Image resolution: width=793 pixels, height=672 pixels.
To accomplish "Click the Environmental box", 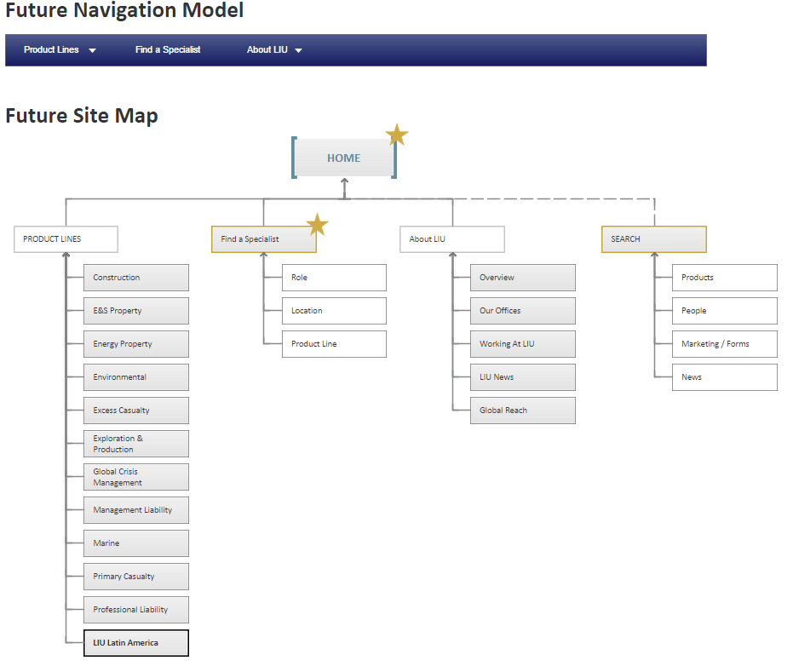I will click(136, 377).
